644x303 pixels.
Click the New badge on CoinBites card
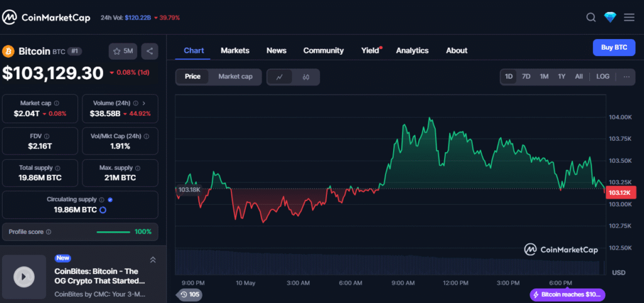(x=62, y=258)
